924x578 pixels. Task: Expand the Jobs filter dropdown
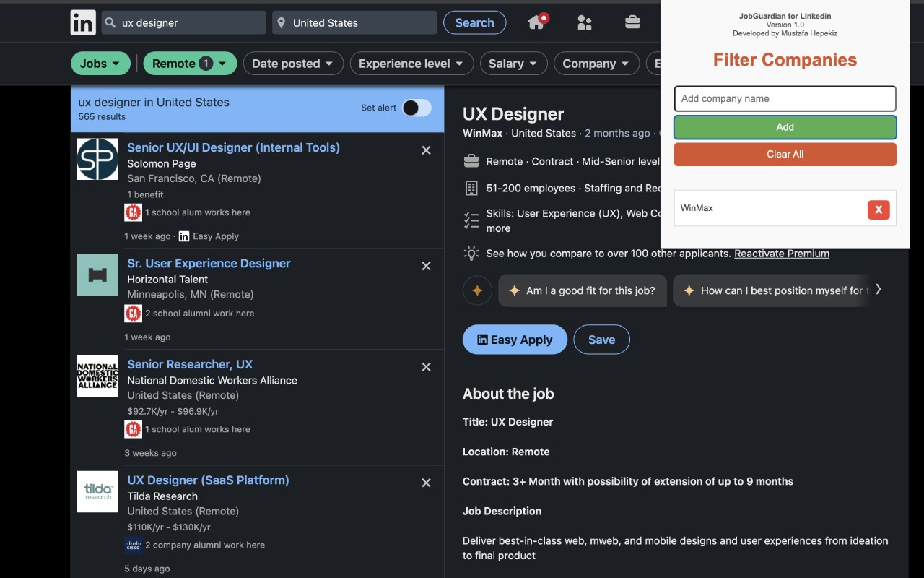pyautogui.click(x=100, y=64)
